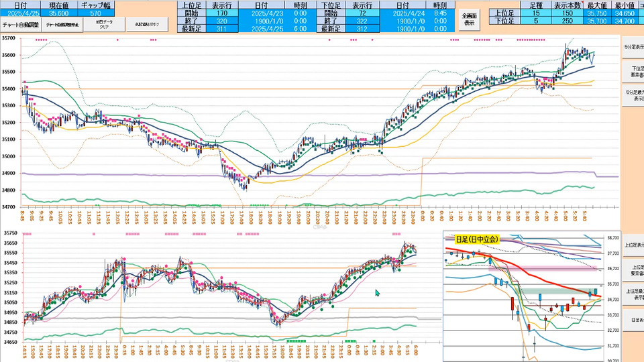Select the 下位足 最大値 cell 35,700
Screen dimensions: 644x362
point(597,21)
